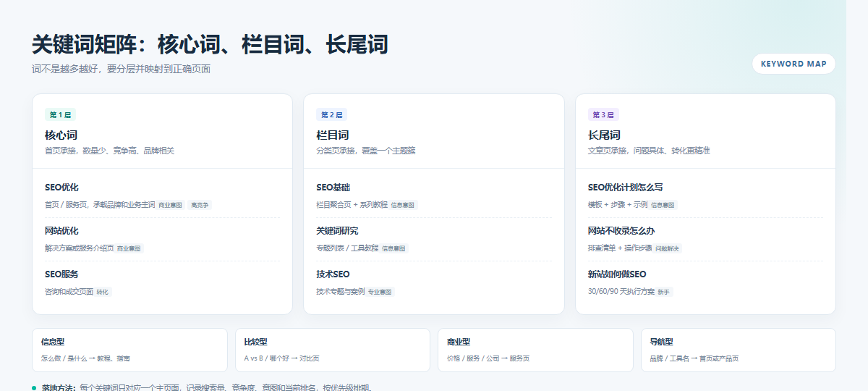868x391 pixels.
Task: Click the 导航型 intent card heading
Action: click(x=662, y=342)
